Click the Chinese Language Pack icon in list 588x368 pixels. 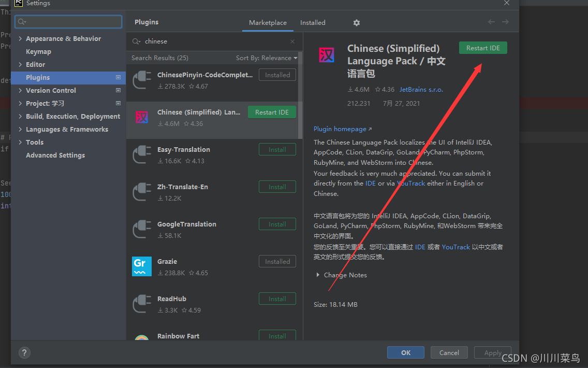pos(142,118)
